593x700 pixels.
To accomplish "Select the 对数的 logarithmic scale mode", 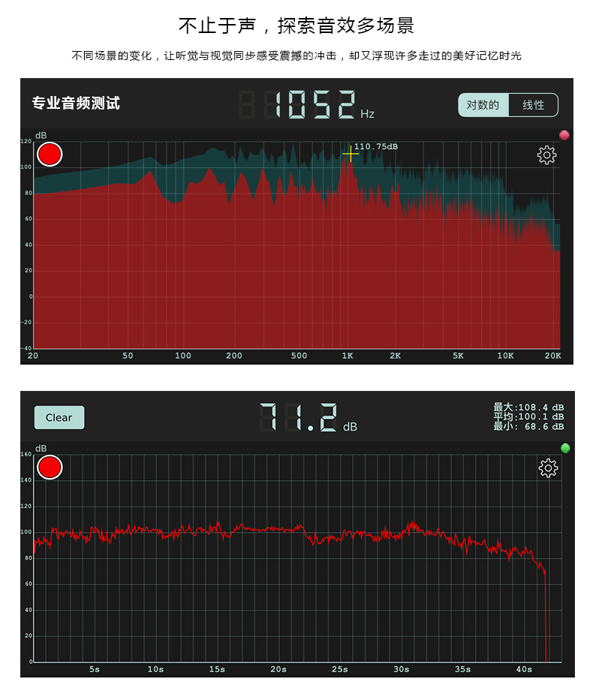I will click(x=483, y=105).
